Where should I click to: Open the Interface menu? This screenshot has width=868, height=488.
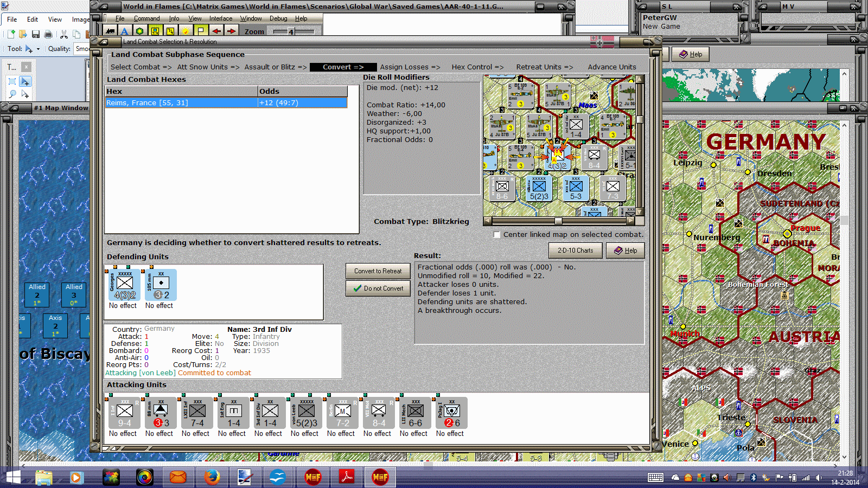pyautogui.click(x=221, y=18)
